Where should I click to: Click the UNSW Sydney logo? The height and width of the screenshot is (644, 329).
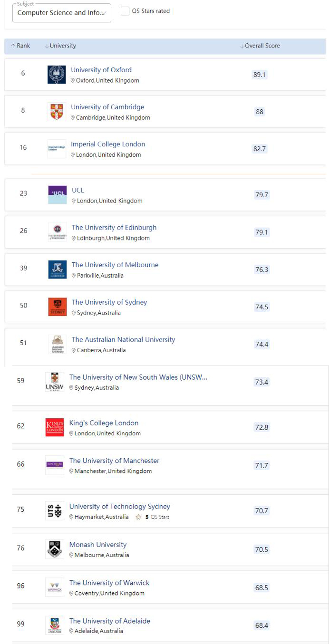click(55, 382)
